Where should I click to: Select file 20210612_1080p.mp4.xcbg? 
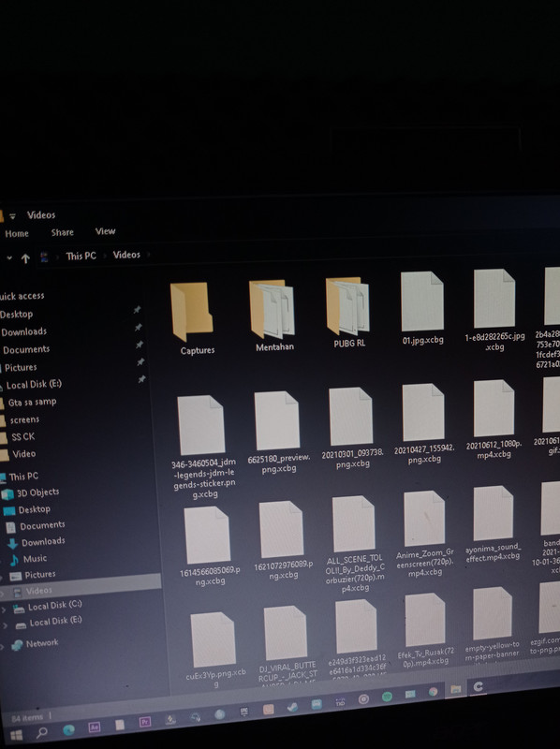coord(494,419)
